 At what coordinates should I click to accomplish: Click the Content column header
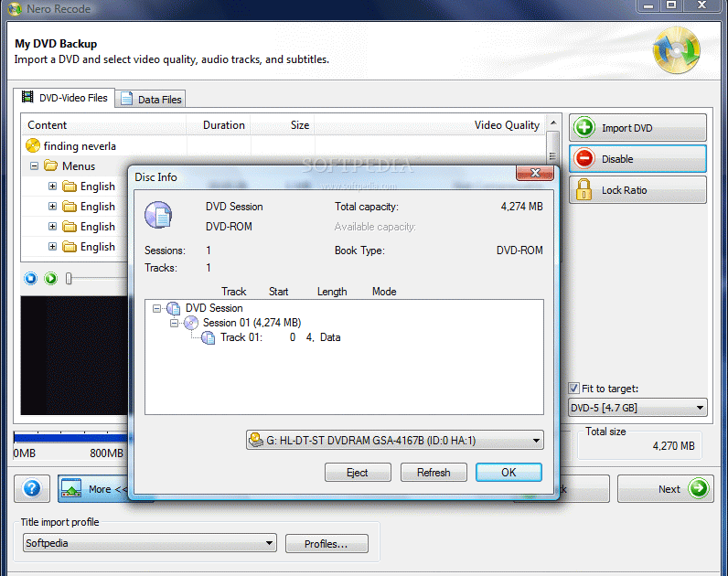tap(104, 125)
